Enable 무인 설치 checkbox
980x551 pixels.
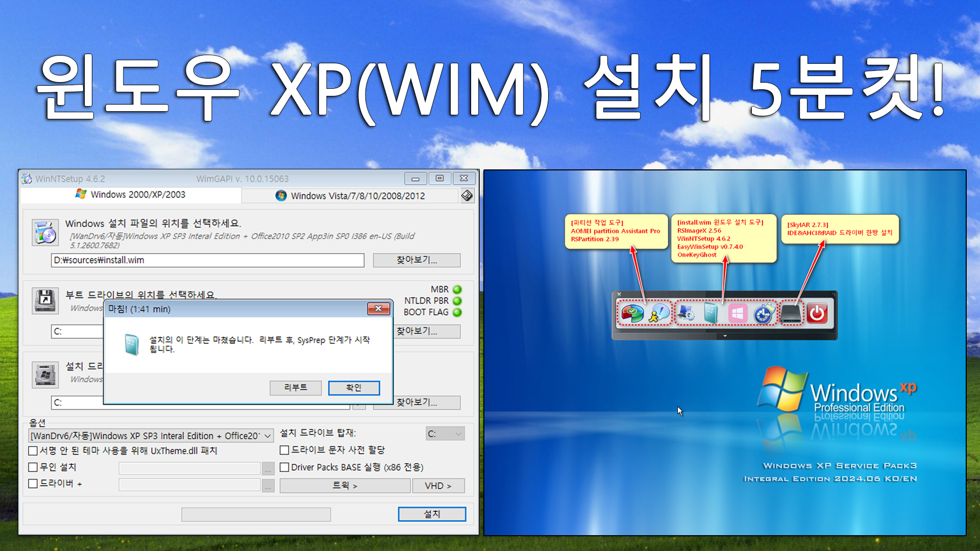coord(33,467)
